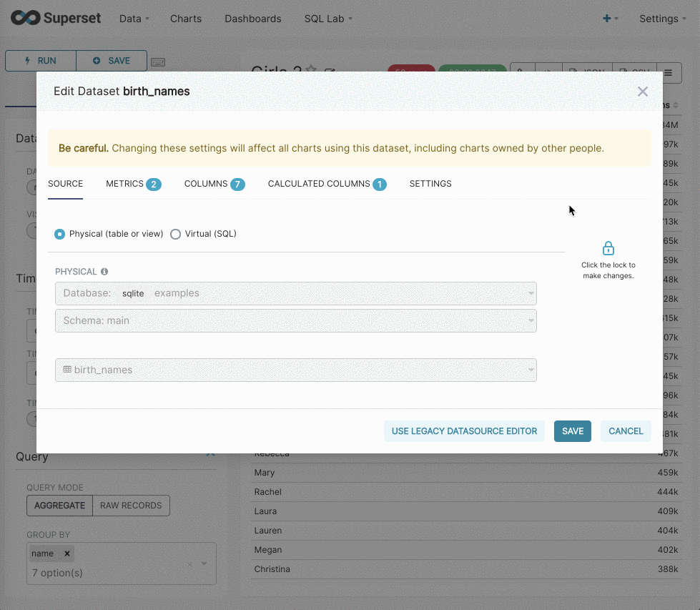The height and width of the screenshot is (610, 700).
Task: Select Virtual (SQL) radio option
Action: 175,234
